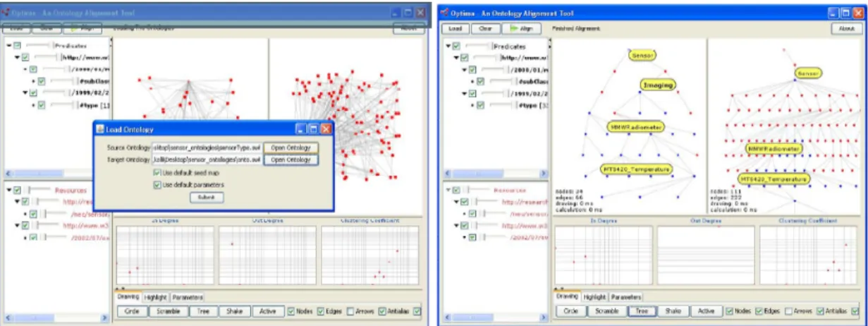This screenshot has height=326, width=868.
Task: Click Clustering Coefficient chart in the Finished Alignment window
Action: point(807,254)
